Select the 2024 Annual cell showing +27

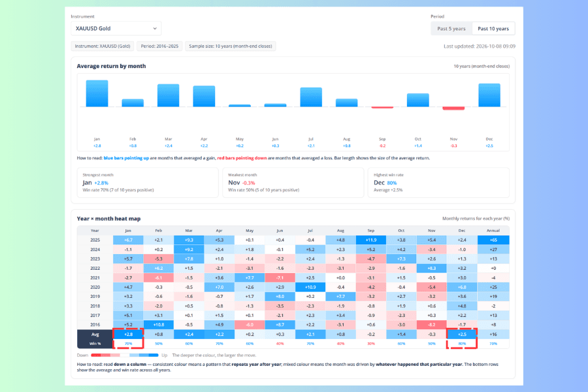pos(493,250)
